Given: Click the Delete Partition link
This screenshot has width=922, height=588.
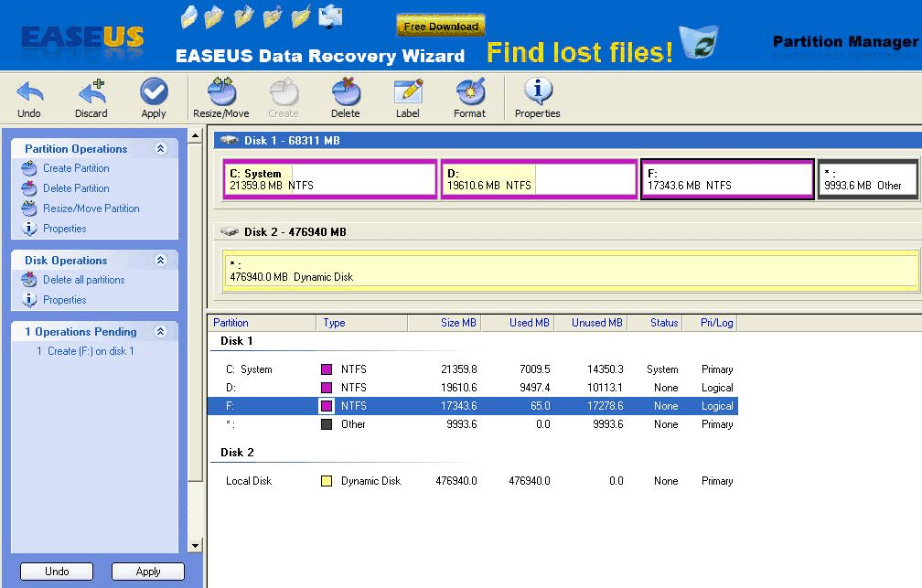Looking at the screenshot, I should tap(76, 188).
